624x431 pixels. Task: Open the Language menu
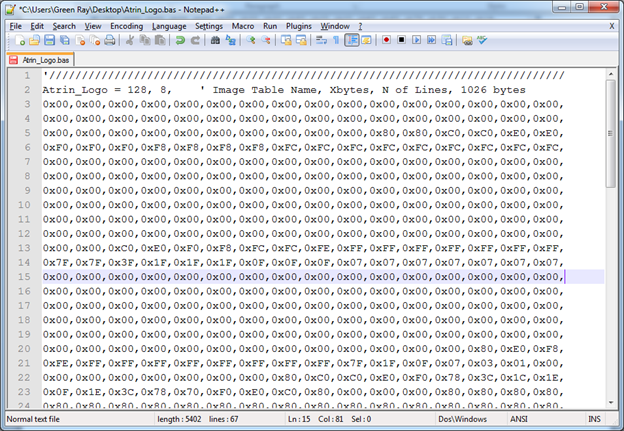169,26
